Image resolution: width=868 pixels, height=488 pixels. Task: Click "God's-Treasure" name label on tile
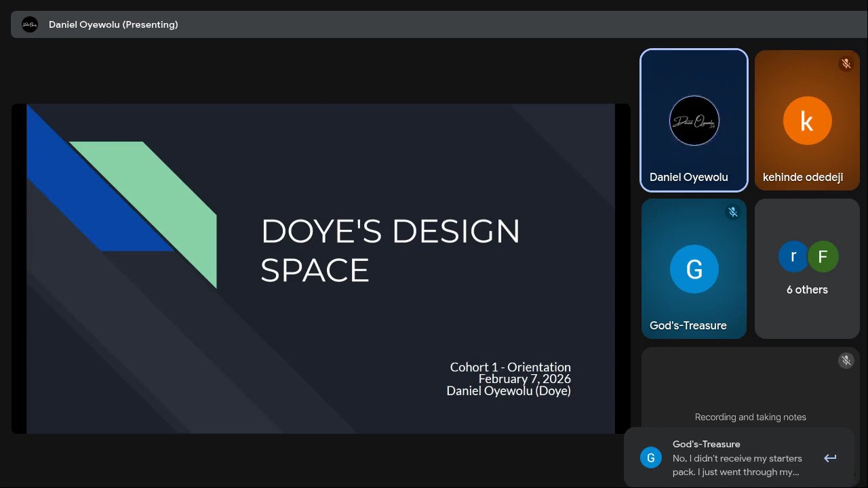[688, 325]
